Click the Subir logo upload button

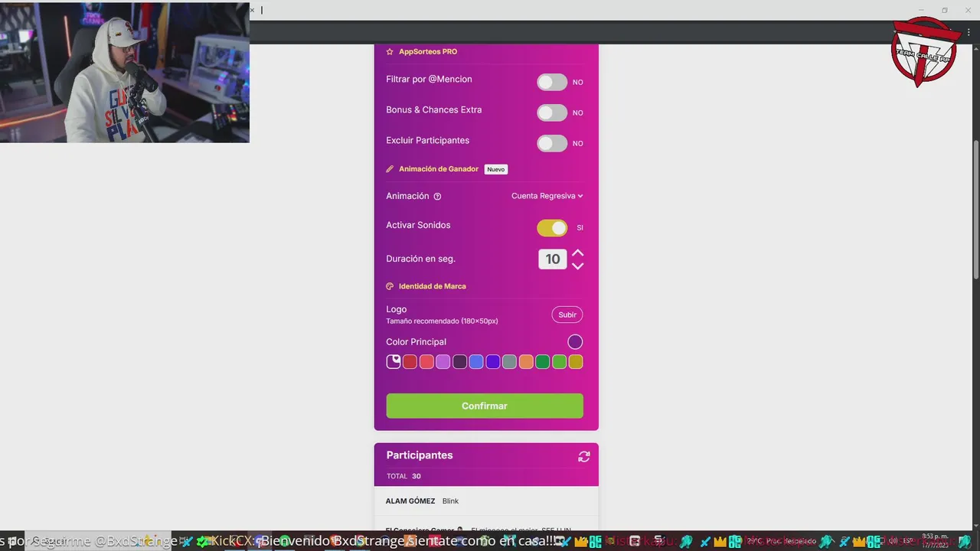pos(567,315)
